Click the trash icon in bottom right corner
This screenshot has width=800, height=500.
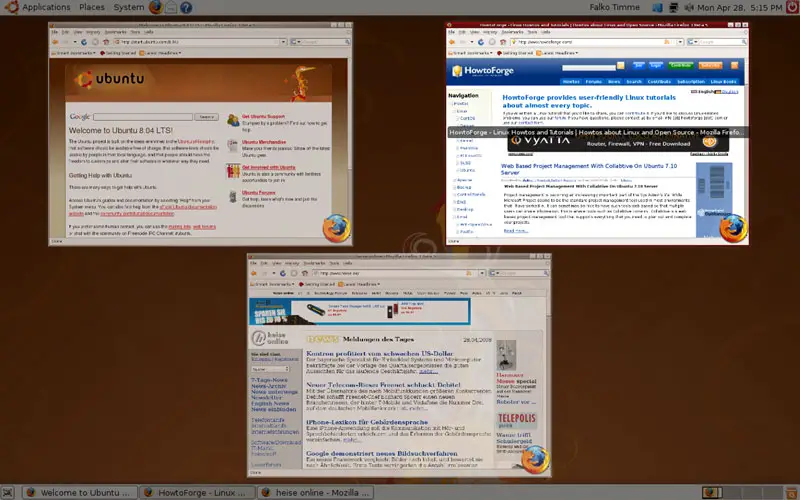(x=792, y=493)
